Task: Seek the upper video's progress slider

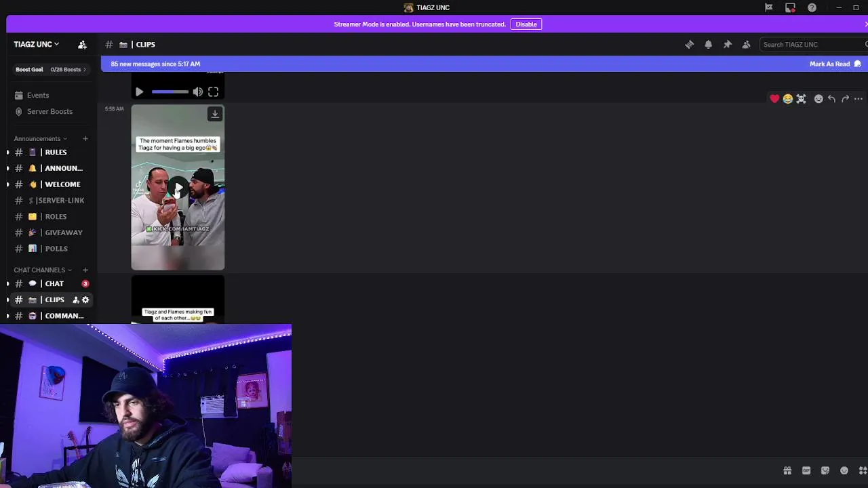Action: [170, 91]
